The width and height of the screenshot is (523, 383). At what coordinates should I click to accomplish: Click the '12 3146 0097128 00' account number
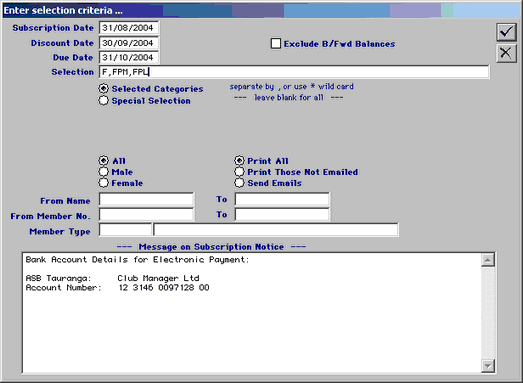[x=164, y=288]
